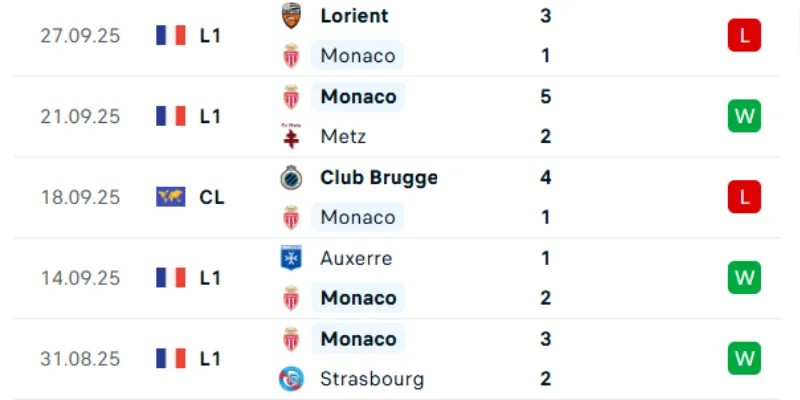This screenshot has width=800, height=400.
Task: Click the Lorient club crest icon
Action: pos(291,16)
